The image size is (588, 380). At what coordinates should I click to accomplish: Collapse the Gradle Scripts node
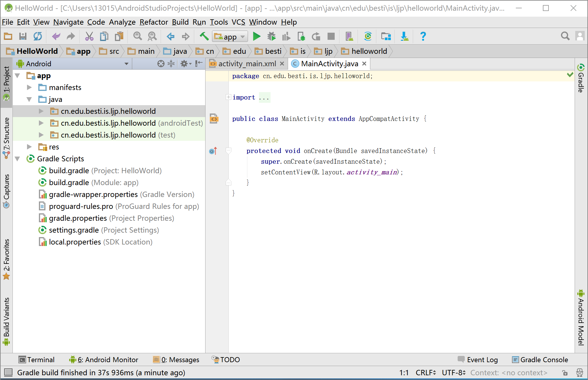pyautogui.click(x=18, y=159)
